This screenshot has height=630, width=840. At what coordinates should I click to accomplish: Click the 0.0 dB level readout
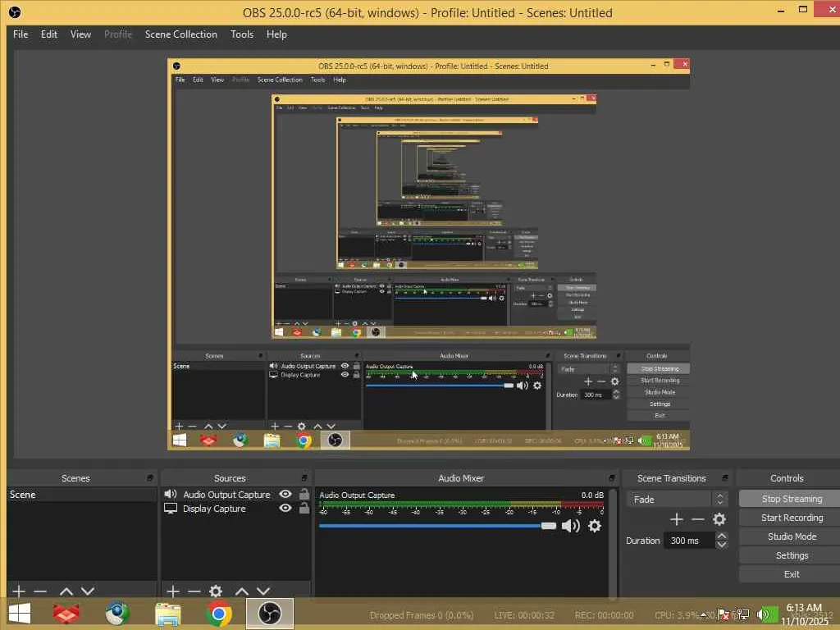coord(592,495)
